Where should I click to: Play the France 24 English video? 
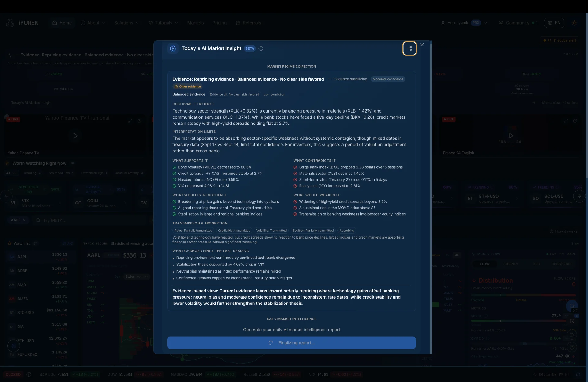(x=511, y=136)
